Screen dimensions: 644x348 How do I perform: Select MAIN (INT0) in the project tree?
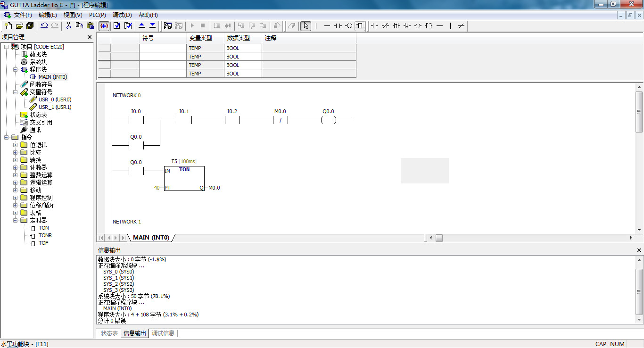point(53,77)
